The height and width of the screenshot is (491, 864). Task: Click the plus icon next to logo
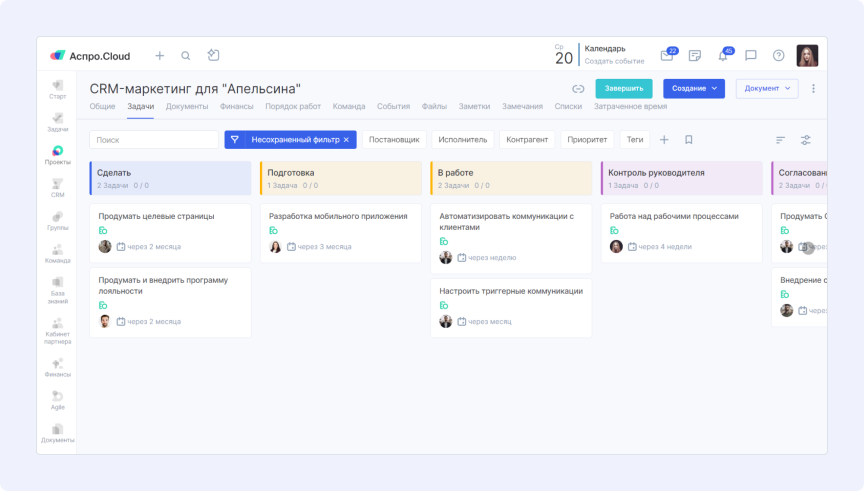159,56
